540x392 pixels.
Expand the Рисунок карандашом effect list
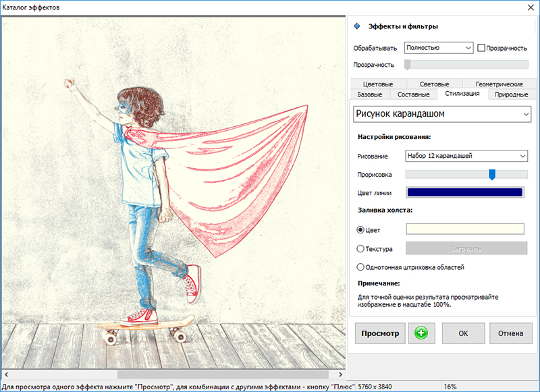[x=442, y=114]
